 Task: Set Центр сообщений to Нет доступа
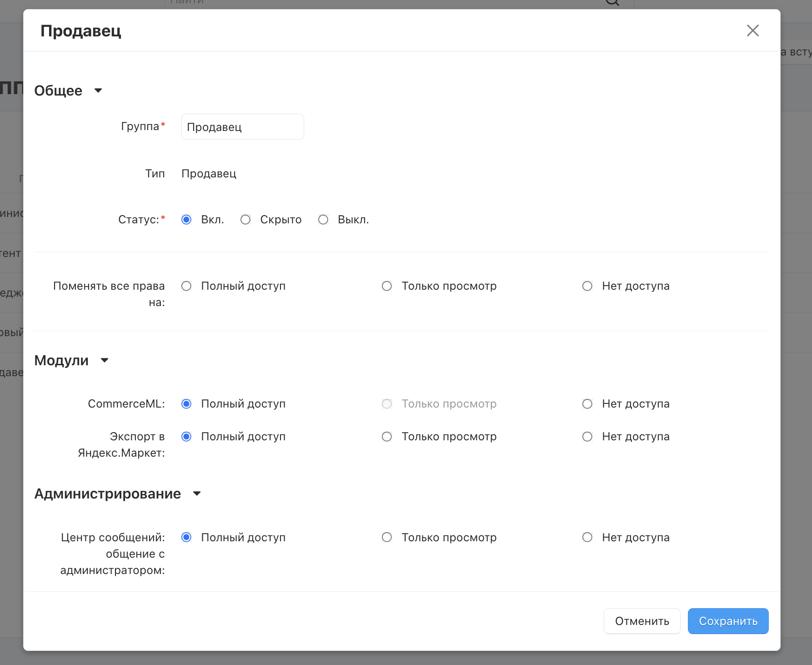pos(587,537)
